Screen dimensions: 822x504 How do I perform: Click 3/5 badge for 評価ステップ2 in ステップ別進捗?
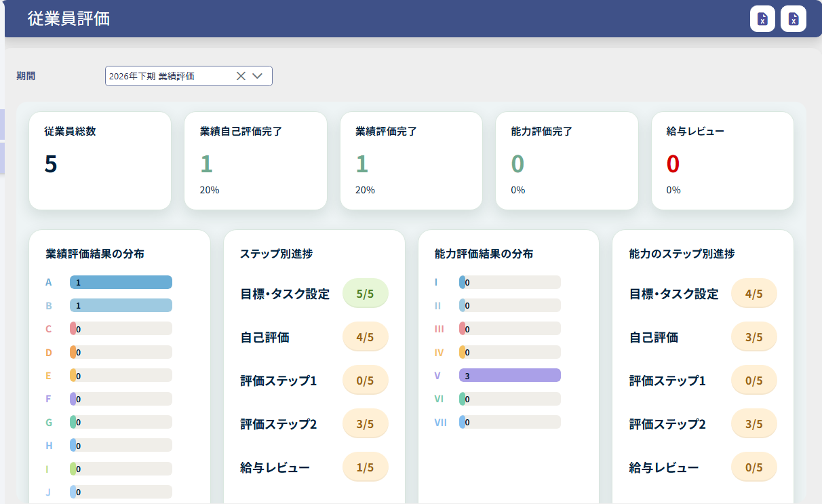click(366, 424)
